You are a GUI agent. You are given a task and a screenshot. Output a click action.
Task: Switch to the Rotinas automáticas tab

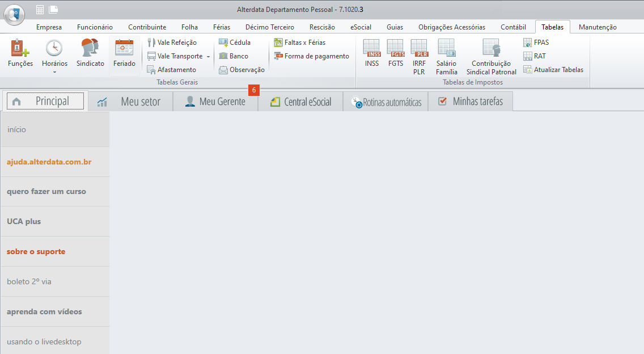click(x=385, y=101)
